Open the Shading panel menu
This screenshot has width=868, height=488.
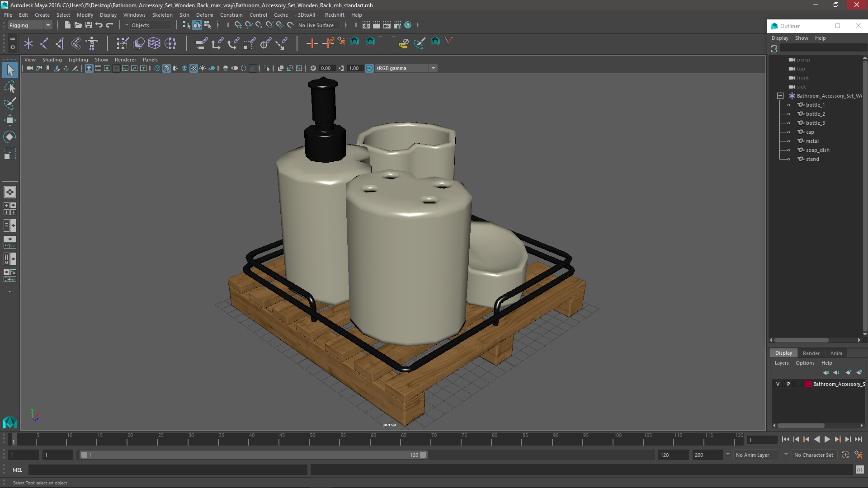(52, 60)
